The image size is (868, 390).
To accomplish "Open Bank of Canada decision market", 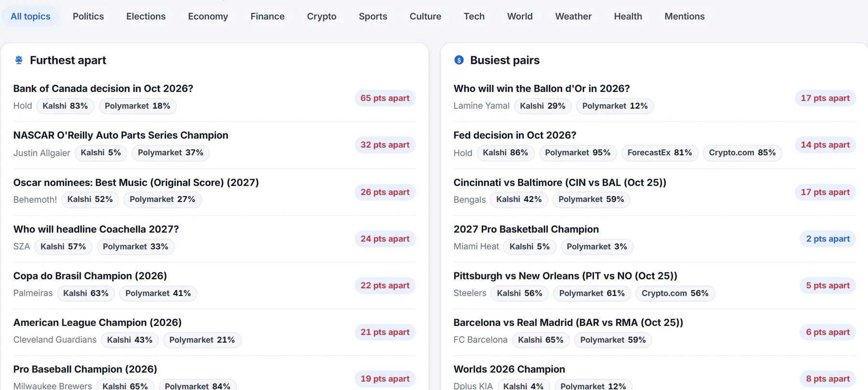I will (103, 89).
